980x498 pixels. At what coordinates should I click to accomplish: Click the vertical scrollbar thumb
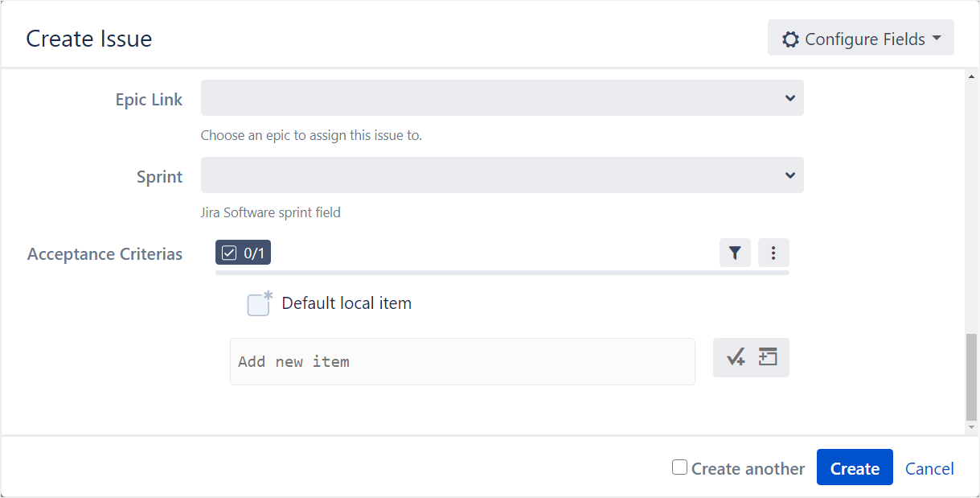972,377
